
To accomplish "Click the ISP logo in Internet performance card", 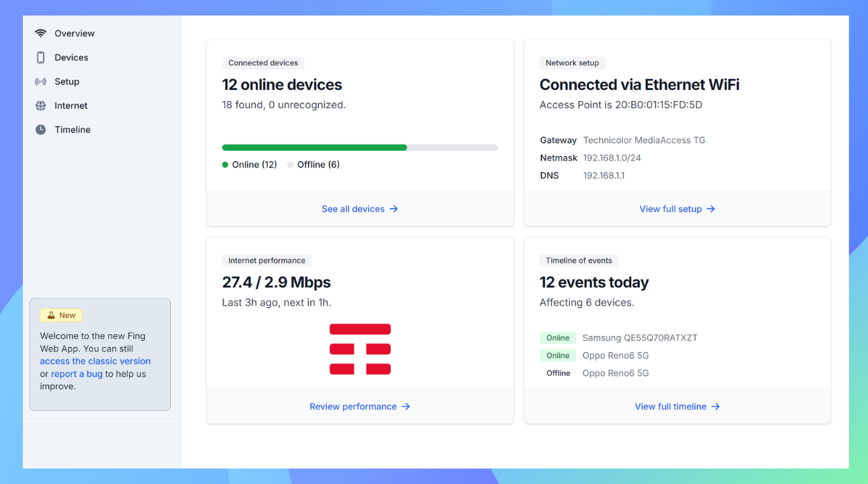I will 360,350.
